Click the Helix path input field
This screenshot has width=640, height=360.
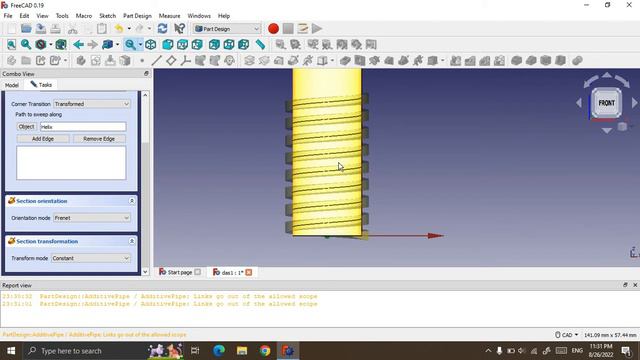(x=83, y=127)
